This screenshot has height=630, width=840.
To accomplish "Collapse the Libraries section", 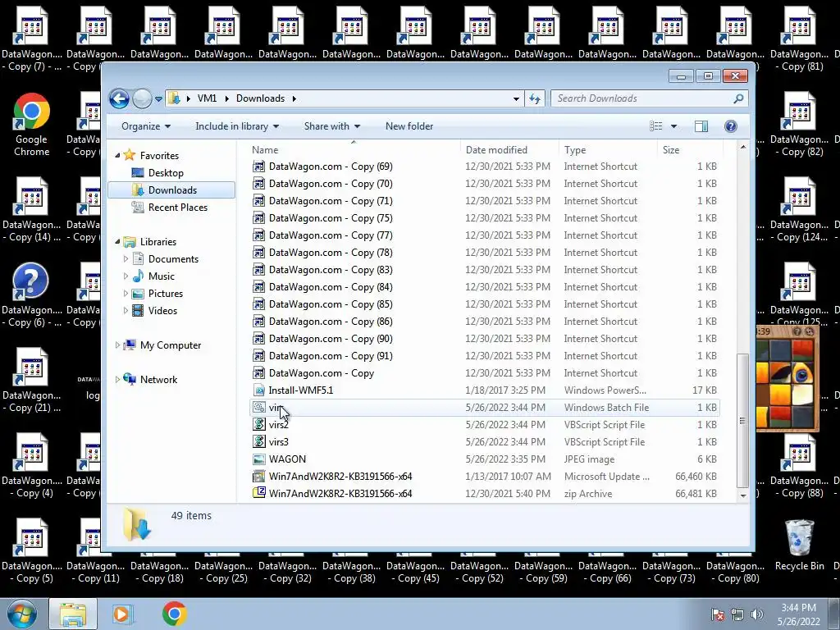I will pos(118,242).
